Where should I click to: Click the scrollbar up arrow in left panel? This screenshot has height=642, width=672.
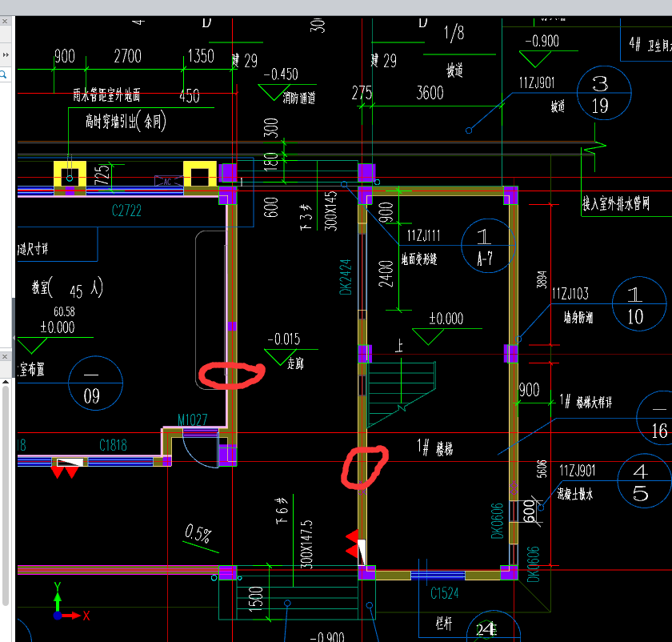click(6, 382)
